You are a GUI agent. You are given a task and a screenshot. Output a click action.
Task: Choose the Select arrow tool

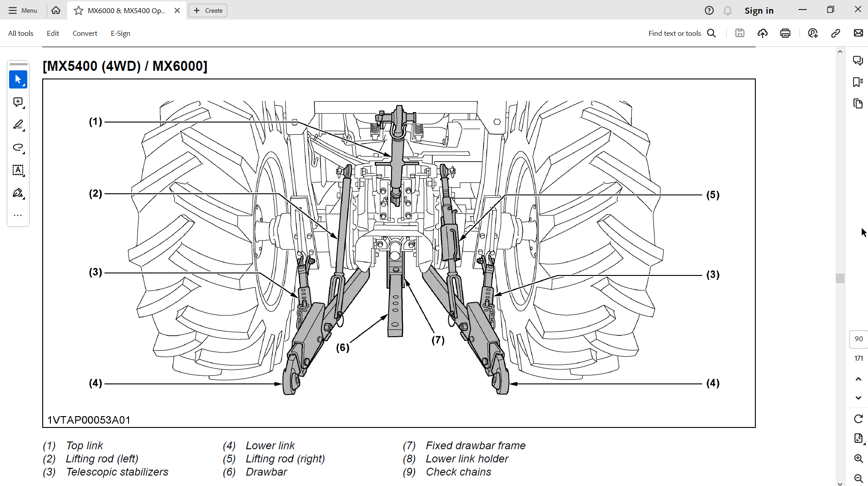[x=18, y=79]
